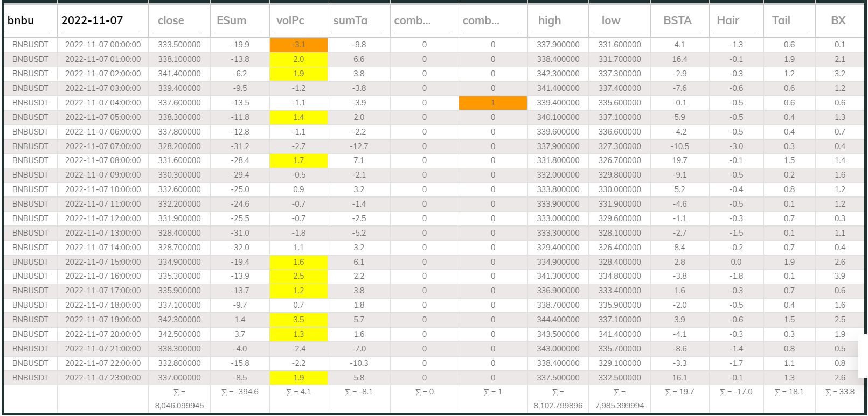868x416 pixels.
Task: Click ESum value '-6.2'
Action: 240,74
